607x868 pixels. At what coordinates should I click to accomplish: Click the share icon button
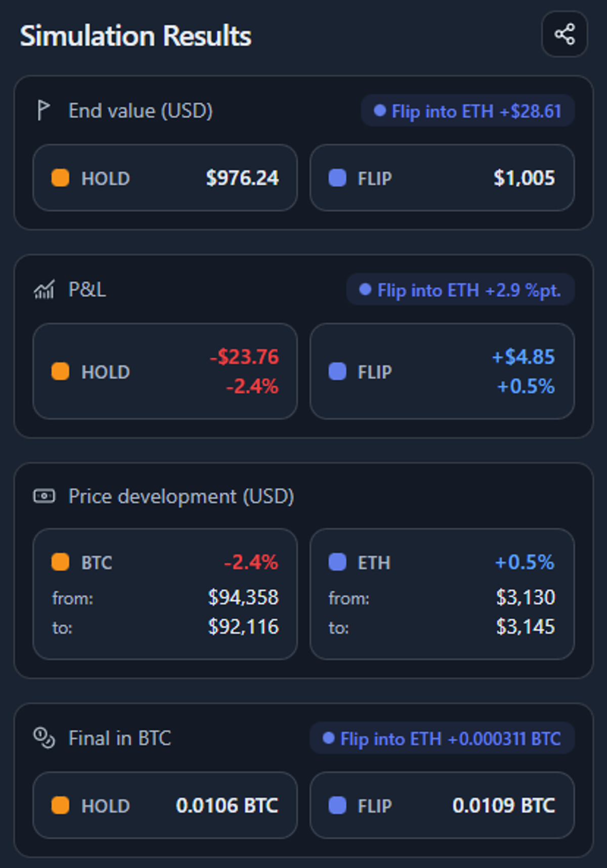[x=565, y=34]
